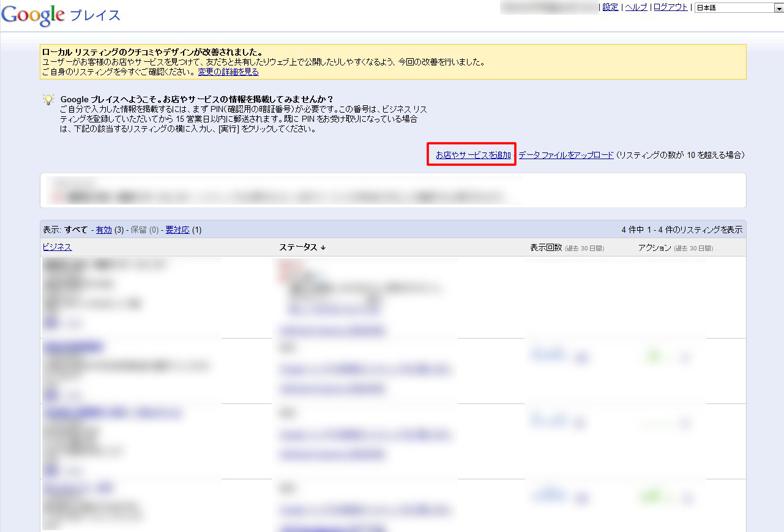Image resolution: width=784 pixels, height=532 pixels.
Task: Click the プレイス title text
Action: coord(96,16)
